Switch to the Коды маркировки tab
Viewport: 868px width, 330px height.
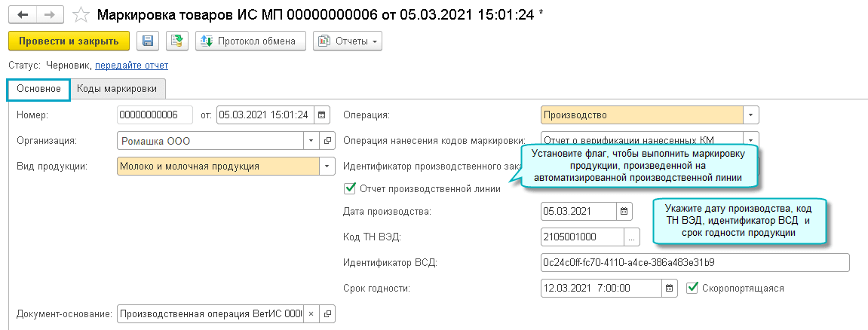point(117,89)
